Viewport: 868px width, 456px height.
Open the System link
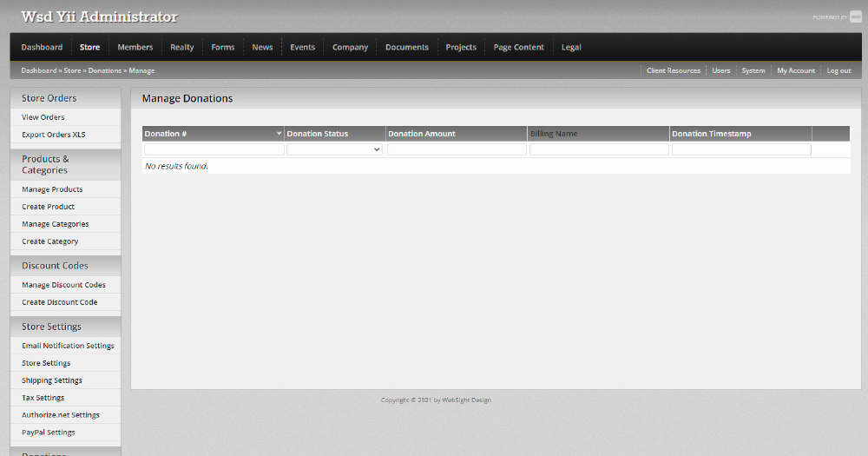[753, 70]
